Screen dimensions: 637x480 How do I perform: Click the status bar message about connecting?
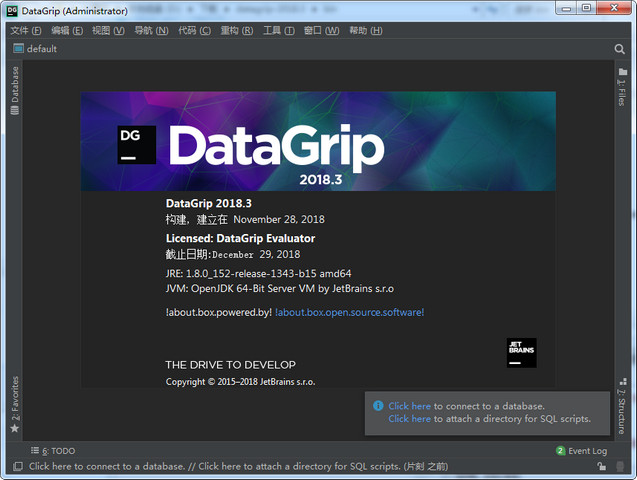pos(238,466)
